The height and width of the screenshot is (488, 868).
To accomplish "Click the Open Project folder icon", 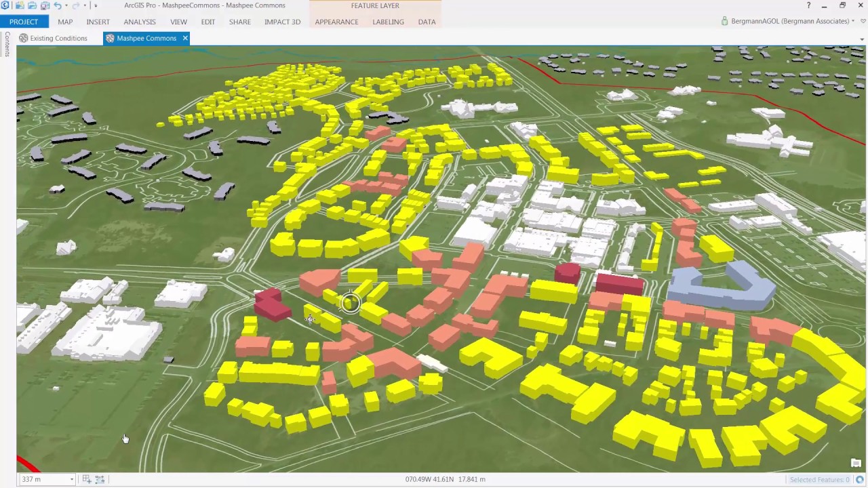I will 32,5.
